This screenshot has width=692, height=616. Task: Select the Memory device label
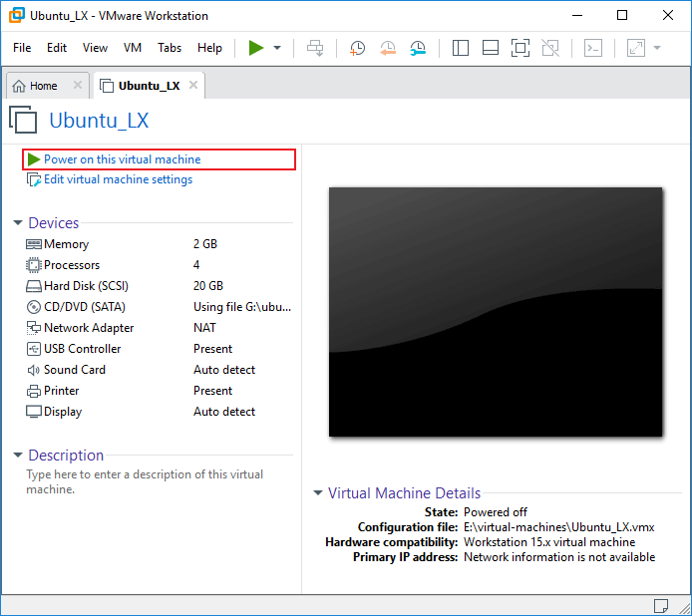pyautogui.click(x=66, y=244)
